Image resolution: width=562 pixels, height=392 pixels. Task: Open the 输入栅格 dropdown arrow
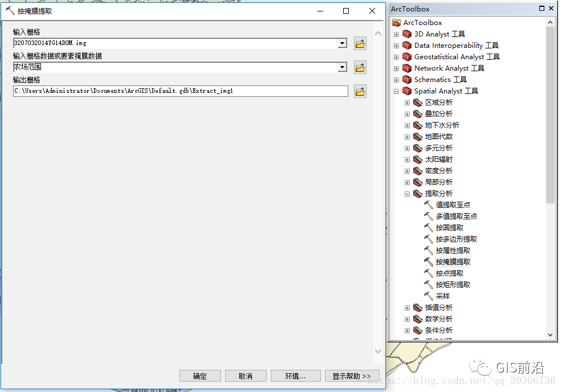343,43
